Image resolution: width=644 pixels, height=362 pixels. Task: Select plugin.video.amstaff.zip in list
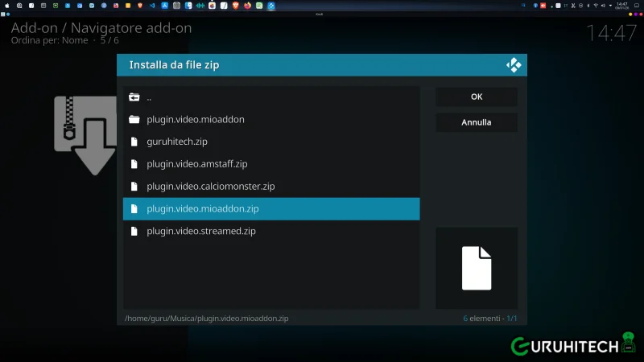click(x=197, y=164)
